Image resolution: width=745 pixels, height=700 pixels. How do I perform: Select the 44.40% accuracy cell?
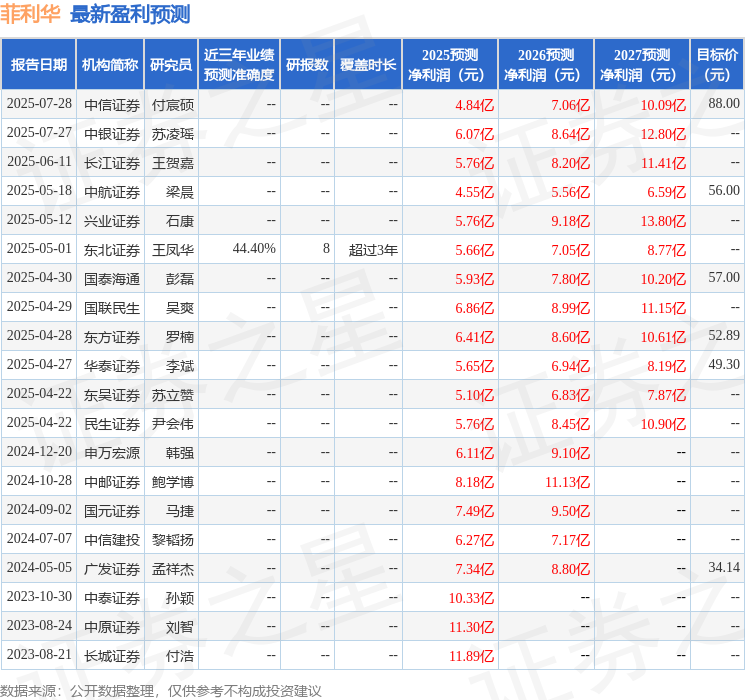tap(254, 249)
